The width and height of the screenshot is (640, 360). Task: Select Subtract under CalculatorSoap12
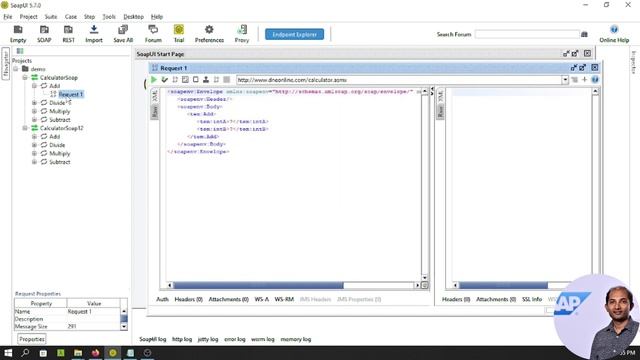[x=60, y=162]
